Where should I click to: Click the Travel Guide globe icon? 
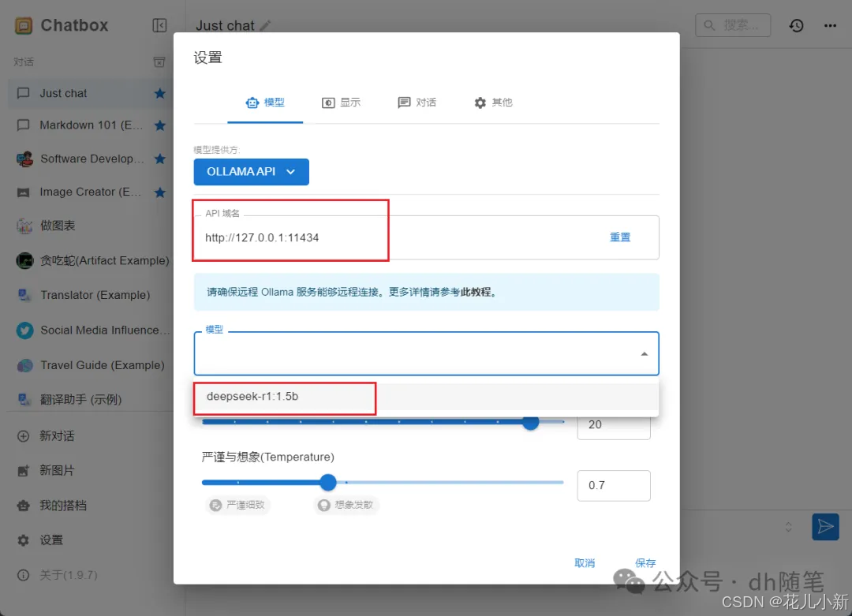pos(24,365)
